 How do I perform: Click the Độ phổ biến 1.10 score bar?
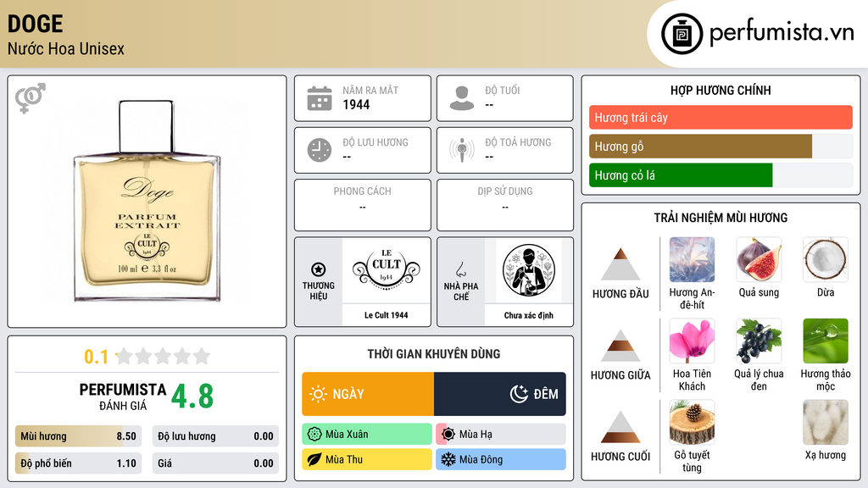point(79,463)
